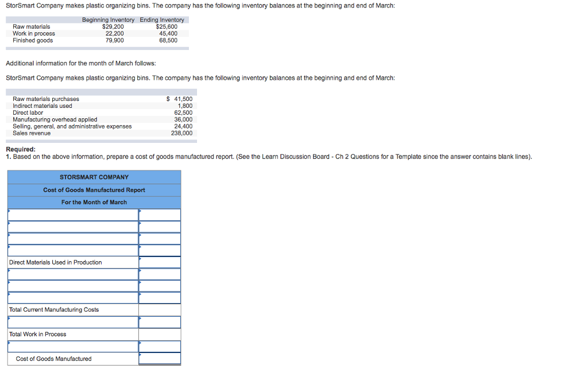Screen dimensions: 588x369
Task: Click the Required: heading
Action: point(21,149)
